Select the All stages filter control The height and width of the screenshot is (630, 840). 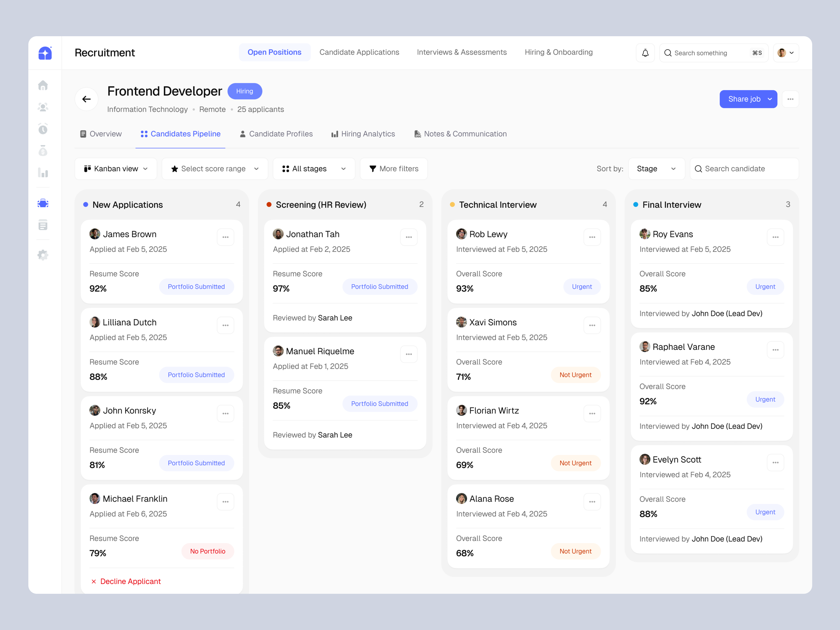coord(314,169)
